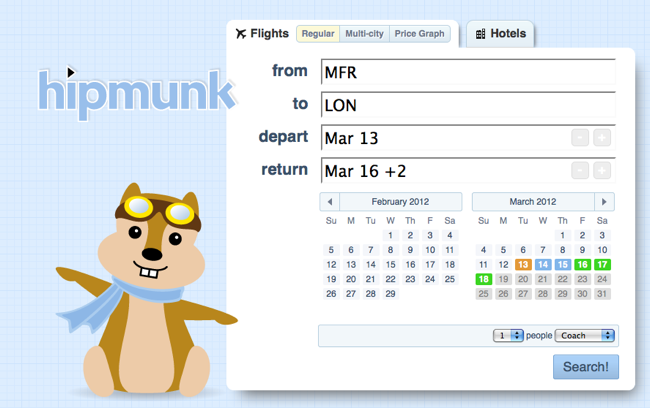Select the Flights tab
The image size is (650, 408).
[x=262, y=34]
